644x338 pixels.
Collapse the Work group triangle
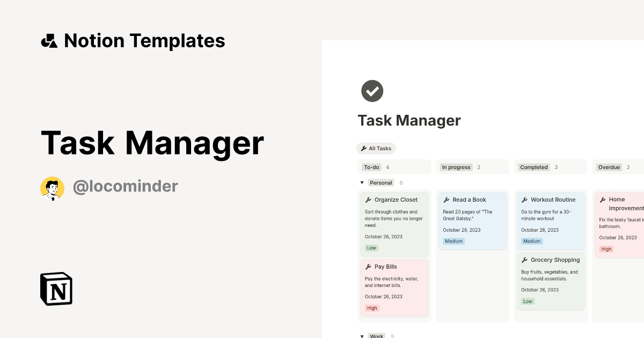point(362,336)
